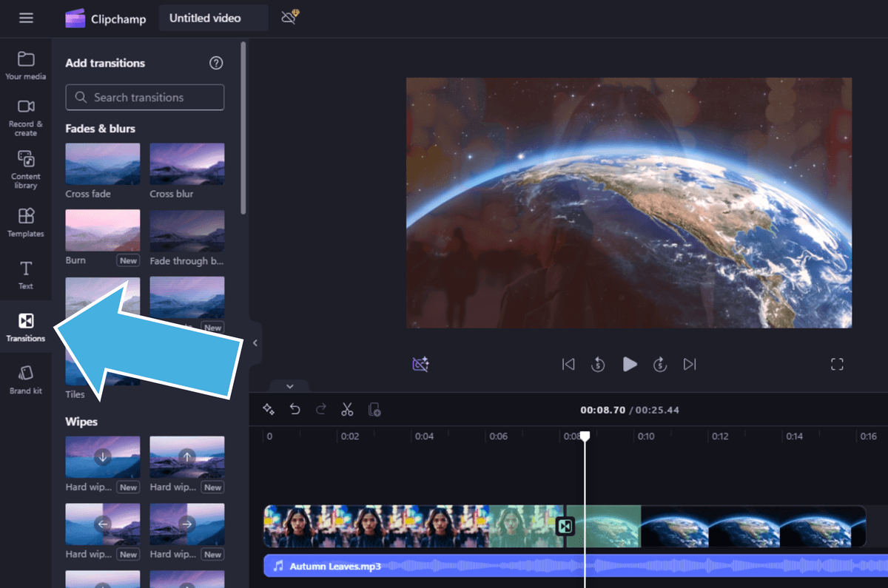This screenshot has height=588, width=888.
Task: Play the video preview
Action: click(630, 364)
